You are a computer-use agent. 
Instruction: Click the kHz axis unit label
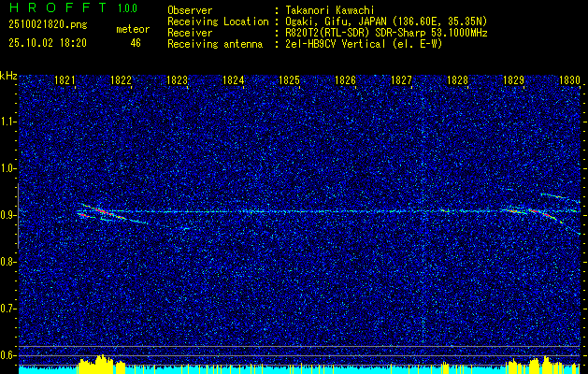tap(8, 76)
